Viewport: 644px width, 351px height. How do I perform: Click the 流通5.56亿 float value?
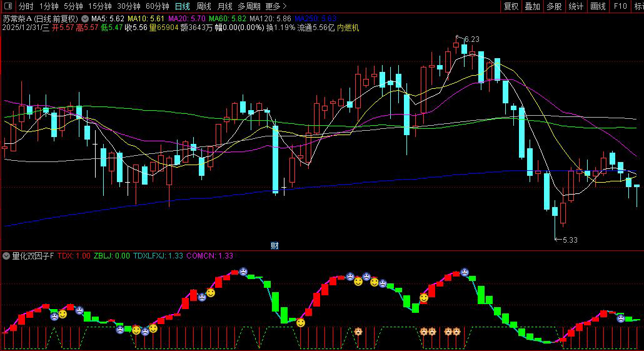click(316, 28)
